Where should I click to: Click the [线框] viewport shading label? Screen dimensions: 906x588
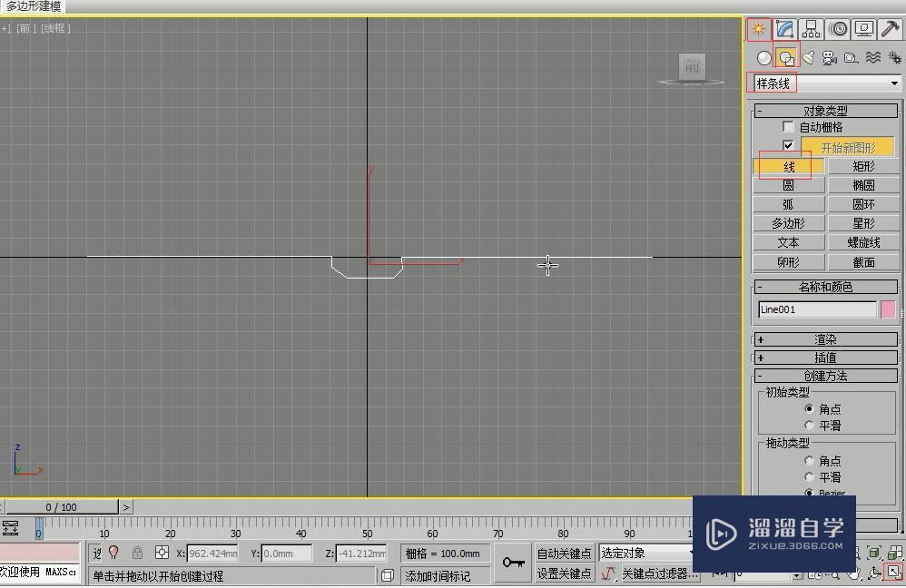click(x=55, y=28)
